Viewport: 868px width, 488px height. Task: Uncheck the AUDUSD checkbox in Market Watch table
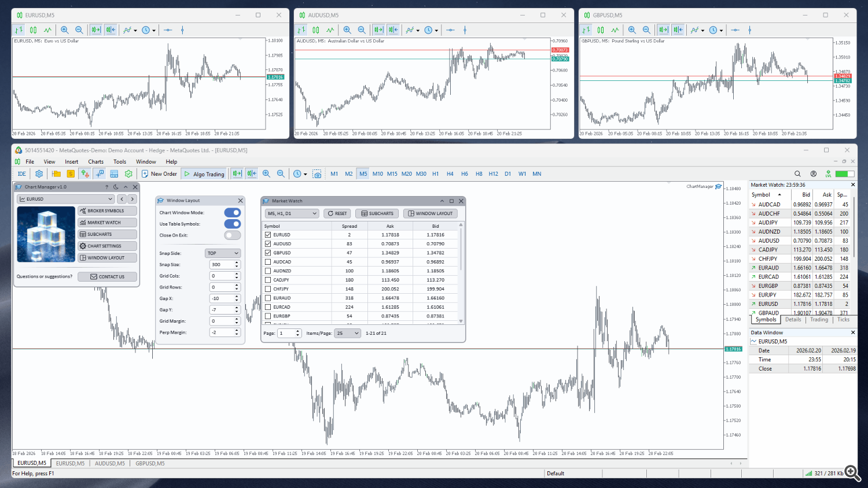268,244
